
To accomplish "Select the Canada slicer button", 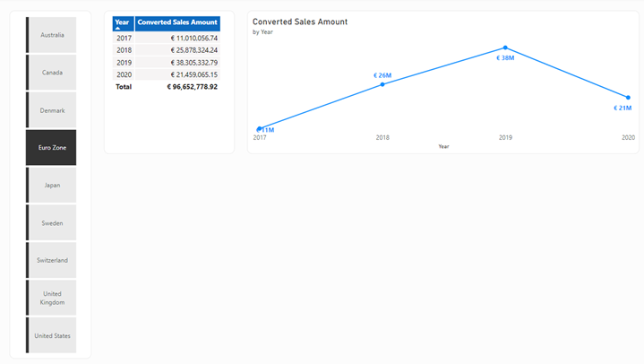I will pos(51,73).
